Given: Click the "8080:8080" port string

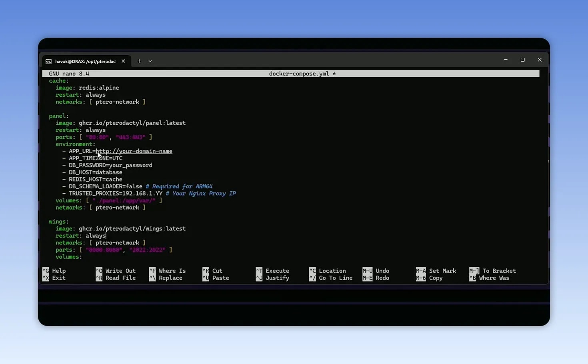Looking at the screenshot, I should pyautogui.click(x=104, y=250).
